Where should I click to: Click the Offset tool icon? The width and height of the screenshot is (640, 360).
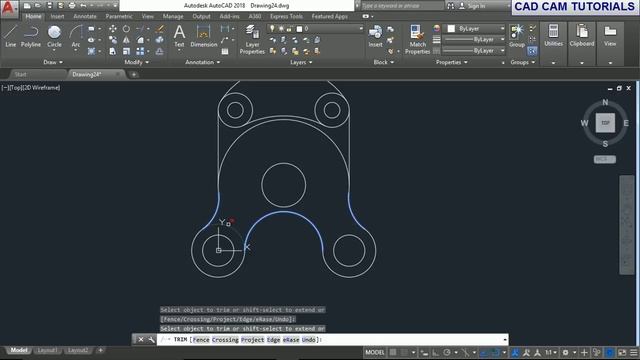[160, 51]
